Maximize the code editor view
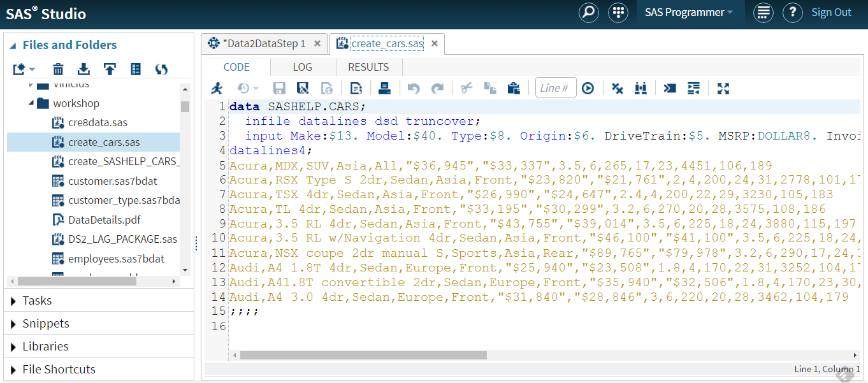 pyautogui.click(x=723, y=89)
